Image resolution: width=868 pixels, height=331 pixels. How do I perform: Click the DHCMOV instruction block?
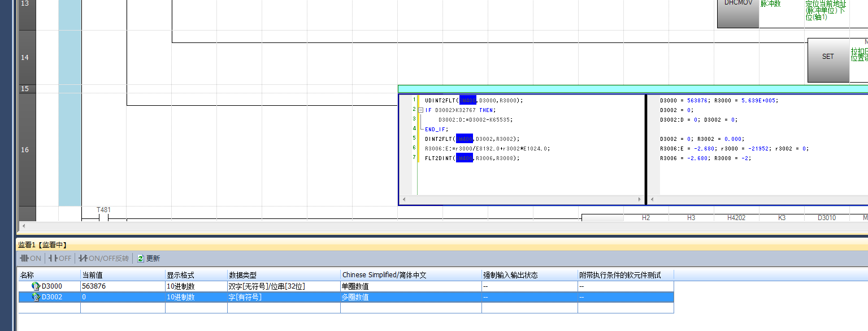[x=737, y=11]
